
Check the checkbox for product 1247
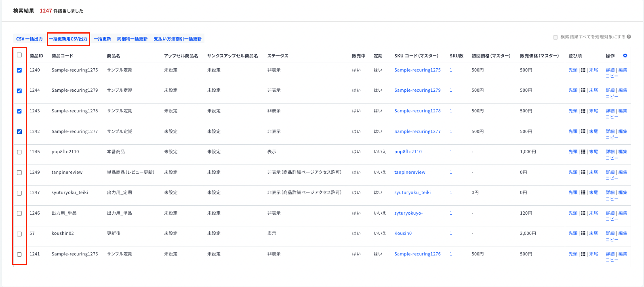point(19,193)
